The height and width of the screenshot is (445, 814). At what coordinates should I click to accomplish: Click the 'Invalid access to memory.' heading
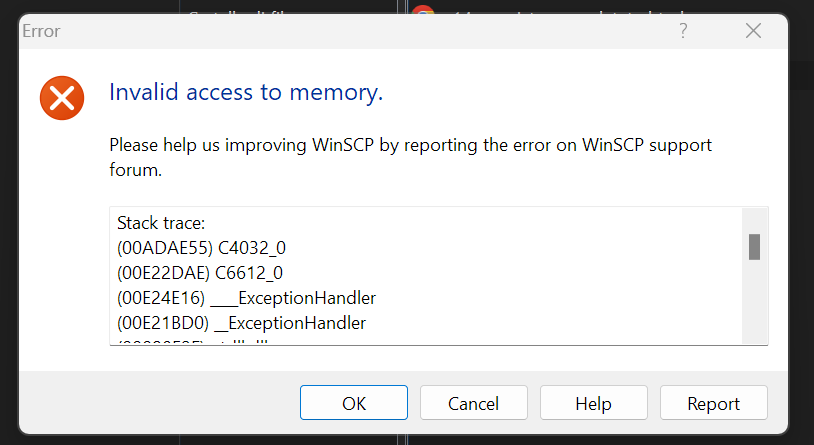coord(246,93)
